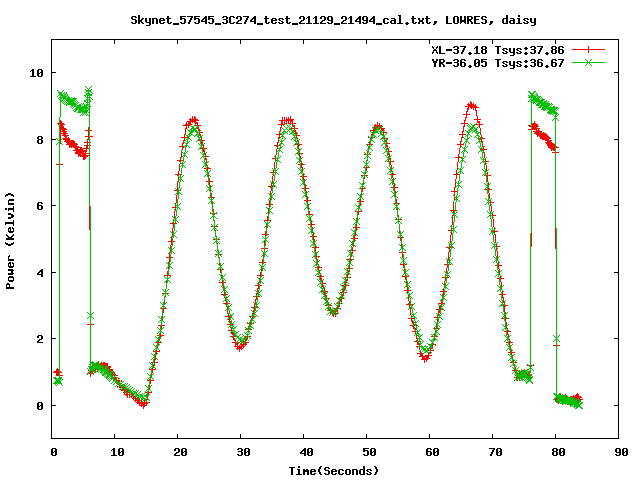Click x-axis tick label 70

[x=495, y=452]
